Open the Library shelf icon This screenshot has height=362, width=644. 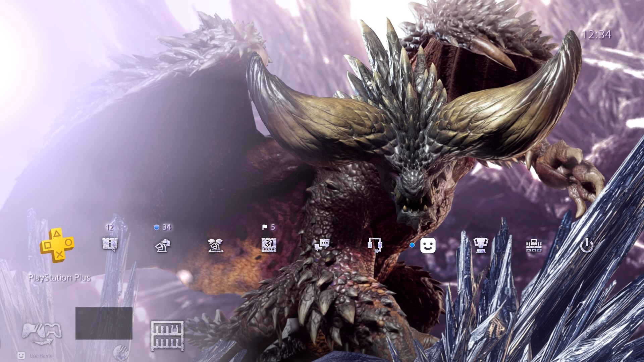(167, 336)
